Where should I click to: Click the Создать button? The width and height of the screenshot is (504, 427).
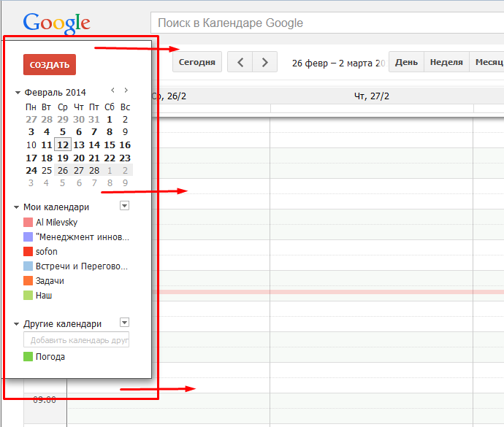pyautogui.click(x=50, y=64)
